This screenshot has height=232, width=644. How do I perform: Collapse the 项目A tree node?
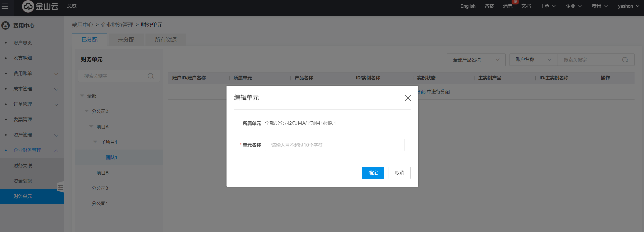(x=91, y=126)
